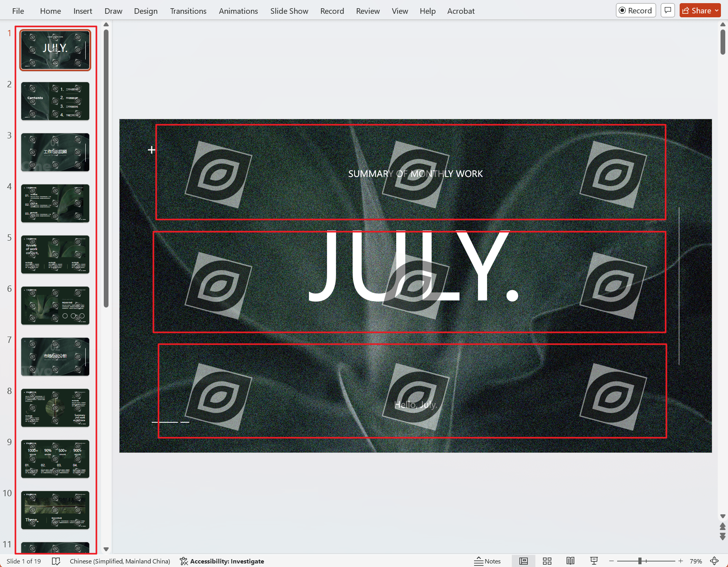The image size is (728, 567).
Task: Switch to Slide Sorter view
Action: click(547, 561)
